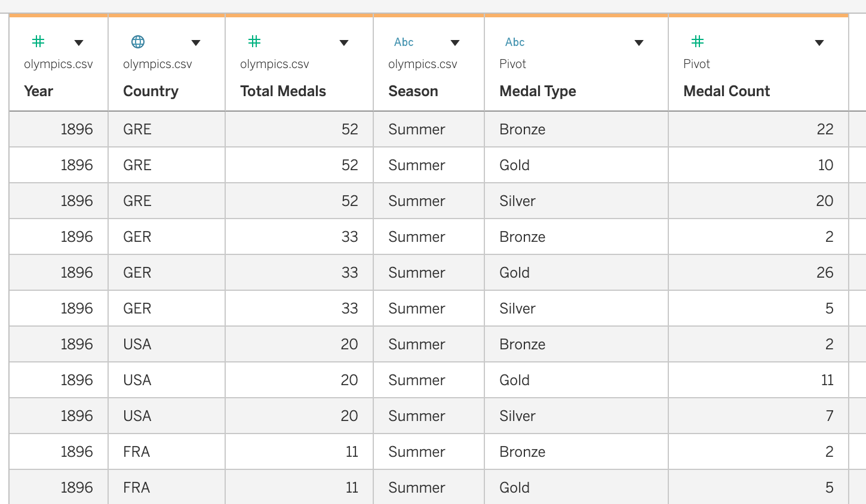Click the Medal Count number type icon

click(x=698, y=42)
